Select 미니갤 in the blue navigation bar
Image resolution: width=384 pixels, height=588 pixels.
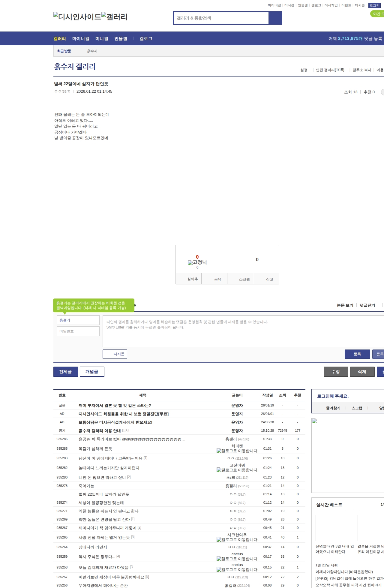[x=102, y=39]
